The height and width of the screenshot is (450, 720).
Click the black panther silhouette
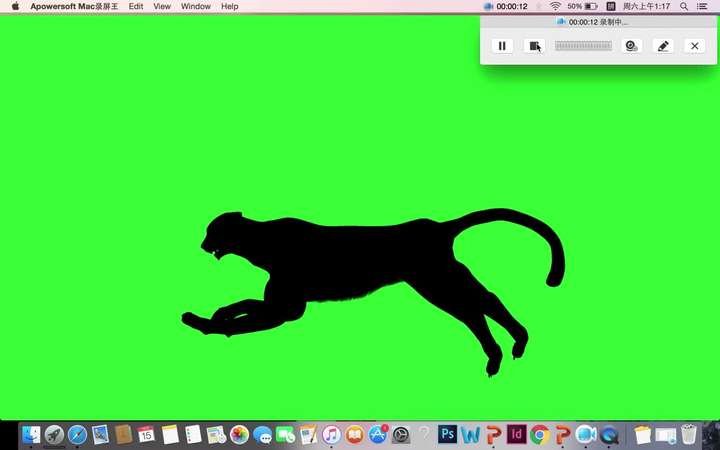[x=349, y=264]
